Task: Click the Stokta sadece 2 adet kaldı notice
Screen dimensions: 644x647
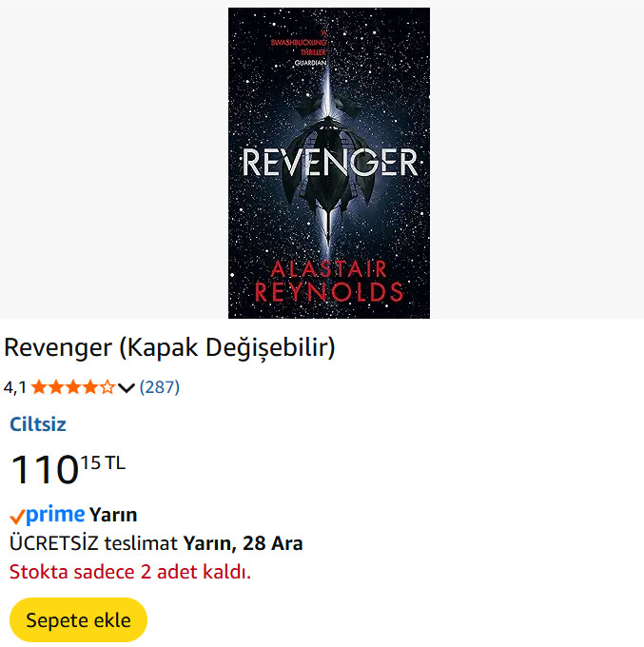Action: point(130,573)
